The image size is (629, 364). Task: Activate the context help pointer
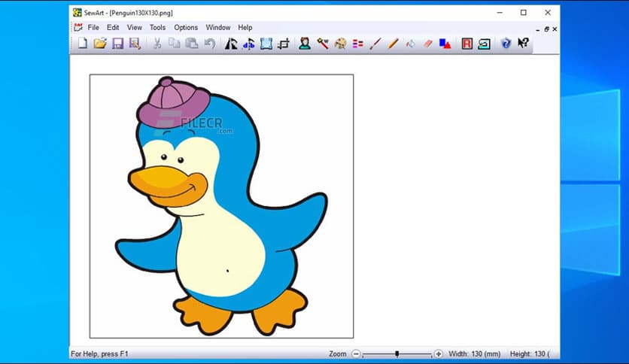[523, 43]
